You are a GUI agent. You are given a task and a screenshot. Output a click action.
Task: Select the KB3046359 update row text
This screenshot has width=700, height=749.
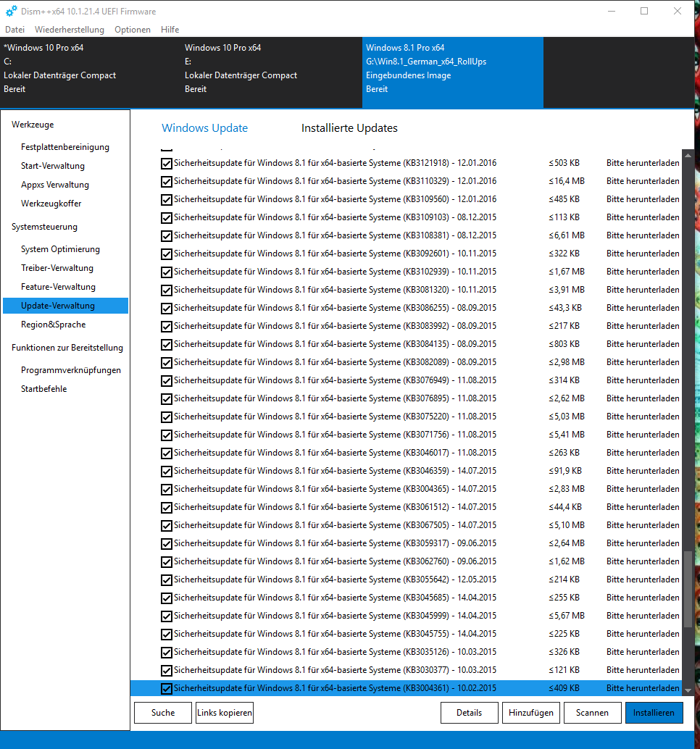[x=335, y=471]
